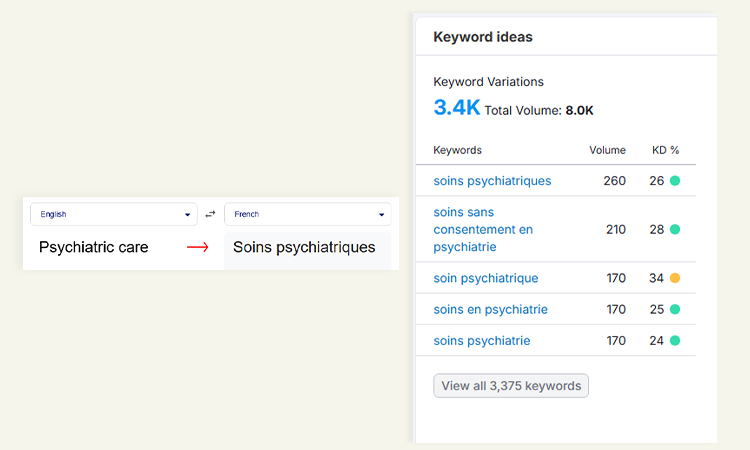
Task: Open the 'soins en psychiatrie' keyword link
Action: (x=490, y=309)
